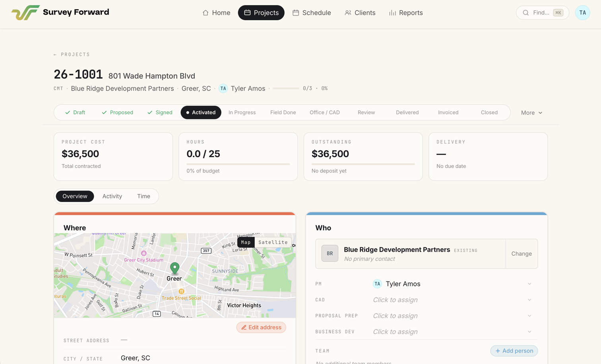Click the TA avatar in the PM row
The height and width of the screenshot is (364, 601).
[x=377, y=284]
